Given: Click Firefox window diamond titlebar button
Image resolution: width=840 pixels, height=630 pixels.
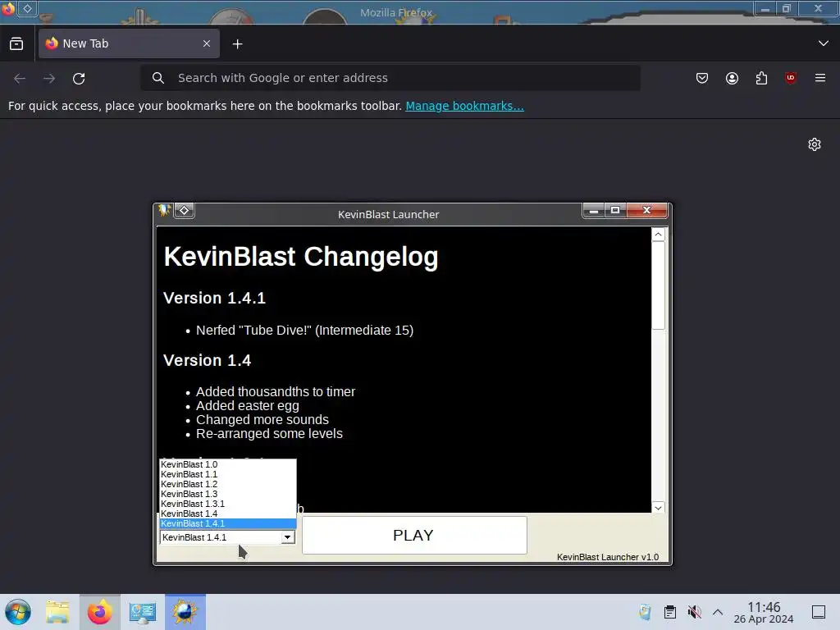Looking at the screenshot, I should click(x=27, y=8).
